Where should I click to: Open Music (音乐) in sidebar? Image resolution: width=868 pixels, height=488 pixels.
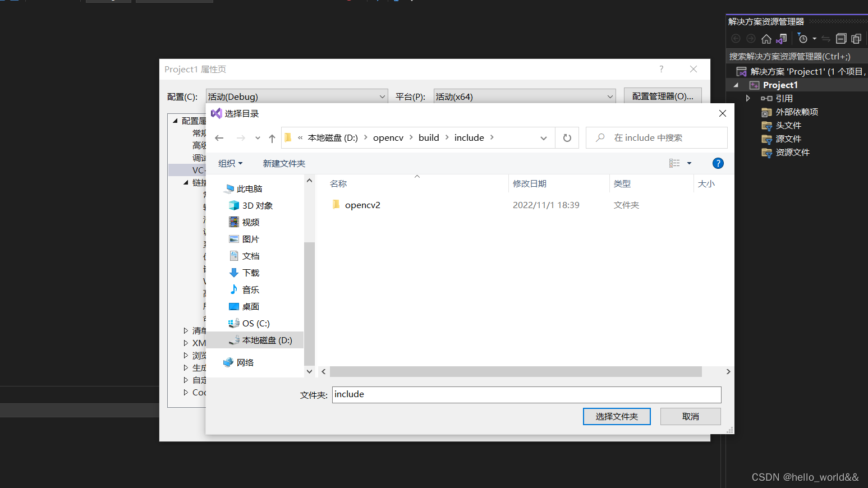[x=251, y=290]
